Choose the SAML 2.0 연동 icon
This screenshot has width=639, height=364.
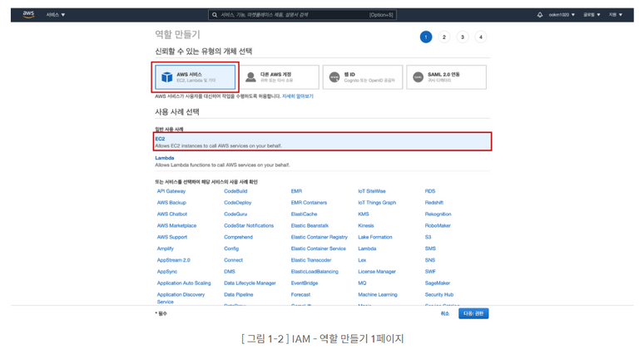(419, 77)
